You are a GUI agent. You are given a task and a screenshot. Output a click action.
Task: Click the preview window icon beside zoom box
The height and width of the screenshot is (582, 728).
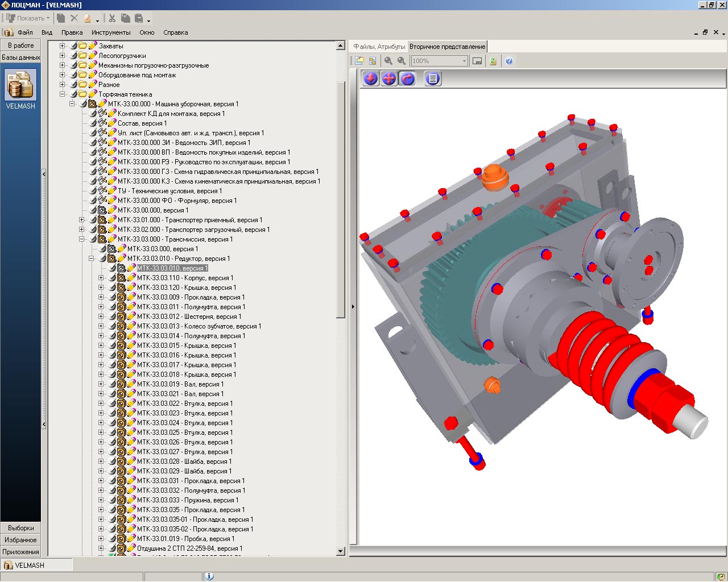coord(477,61)
